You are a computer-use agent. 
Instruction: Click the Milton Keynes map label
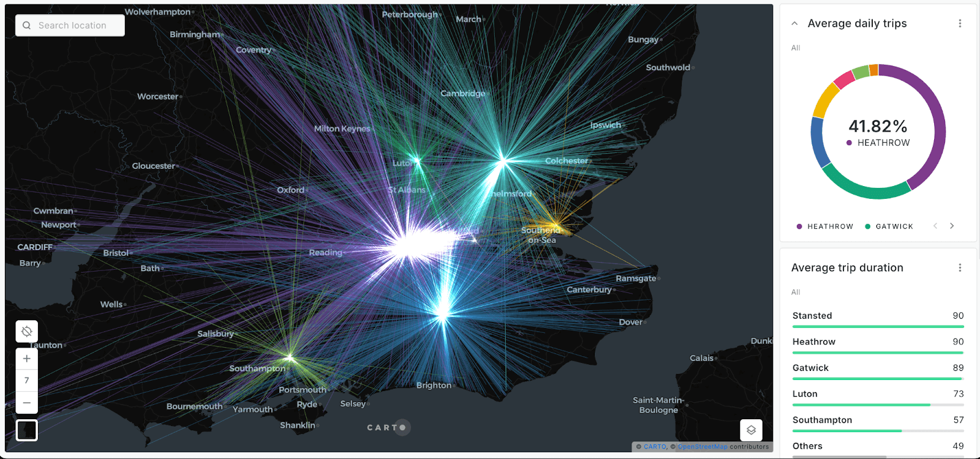point(342,129)
